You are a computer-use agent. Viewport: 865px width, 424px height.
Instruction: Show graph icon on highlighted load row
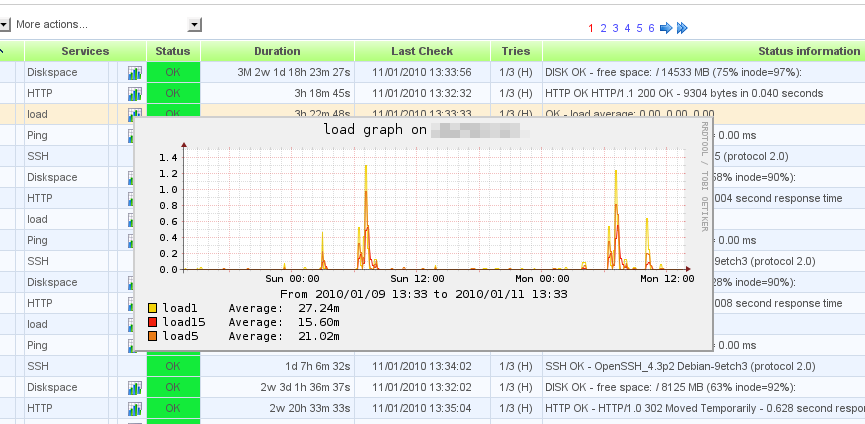pos(135,114)
